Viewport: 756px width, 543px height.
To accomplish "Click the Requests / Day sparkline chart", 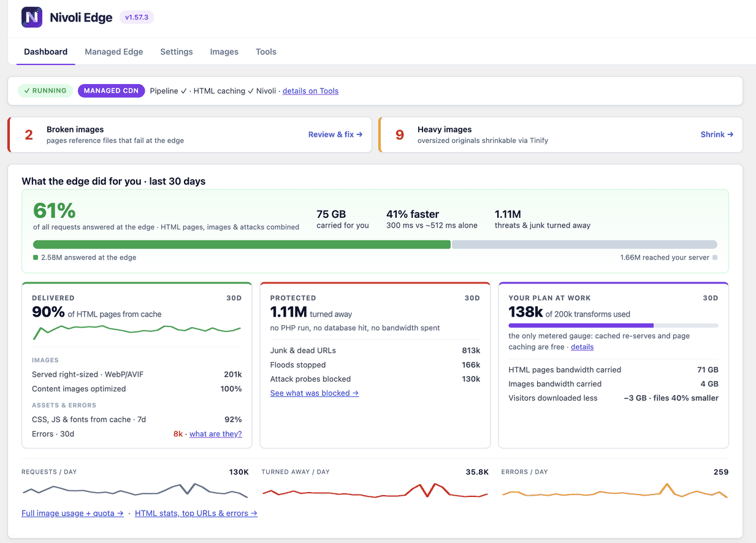I will pyautogui.click(x=136, y=490).
